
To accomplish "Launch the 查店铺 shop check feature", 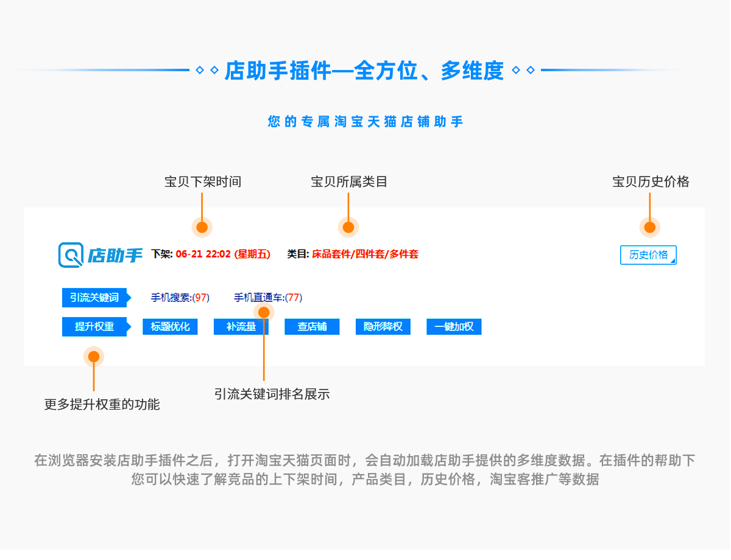I will click(312, 327).
